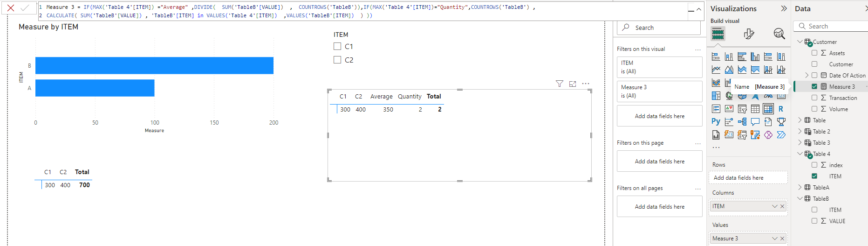This screenshot has width=868, height=246.
Task: Expand the Date Of Action hierarchy
Action: click(807, 75)
